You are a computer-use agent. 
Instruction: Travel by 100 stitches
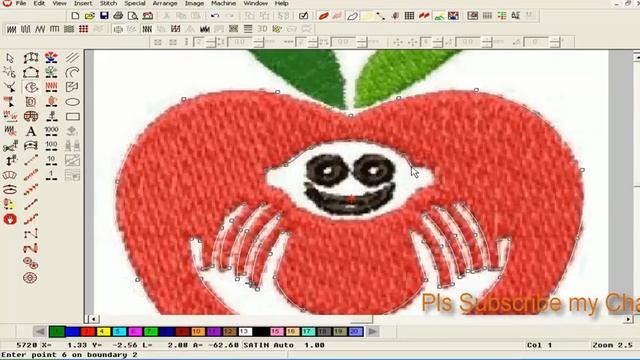click(51, 146)
